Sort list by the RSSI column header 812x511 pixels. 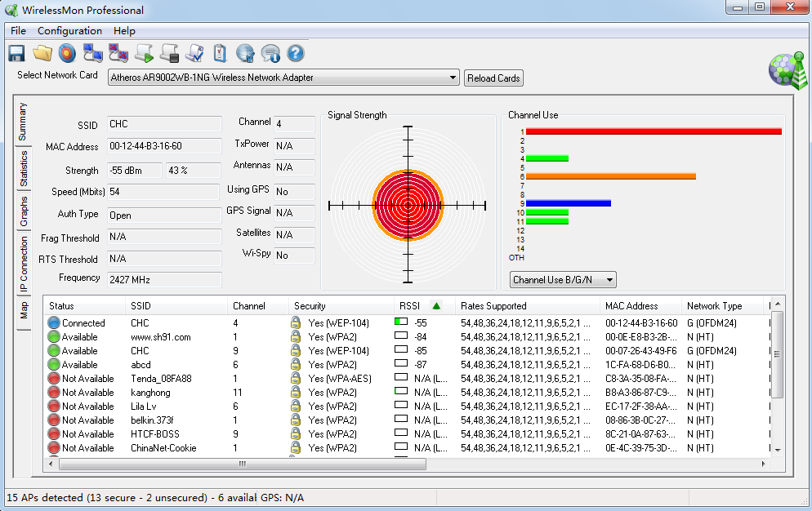coord(425,306)
